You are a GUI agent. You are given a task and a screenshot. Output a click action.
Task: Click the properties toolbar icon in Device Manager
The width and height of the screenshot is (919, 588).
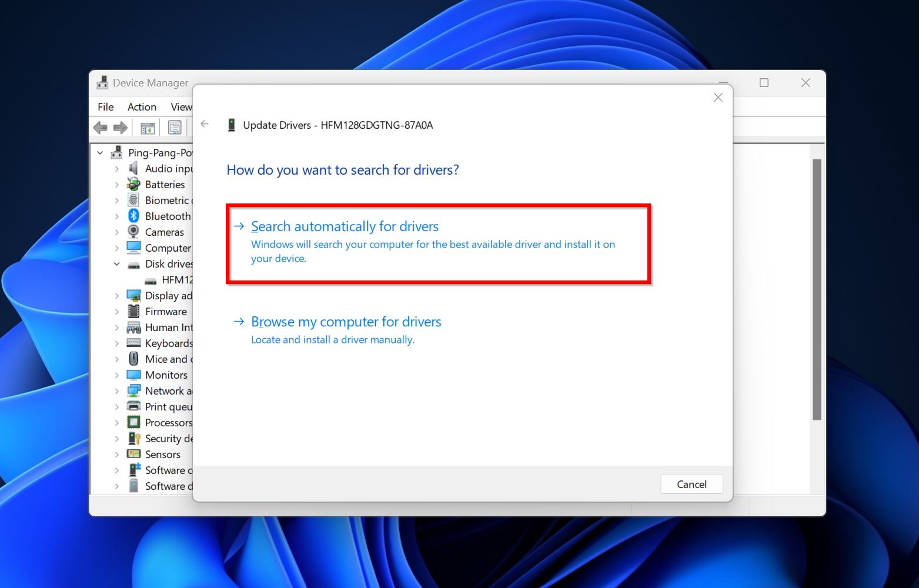tap(175, 128)
